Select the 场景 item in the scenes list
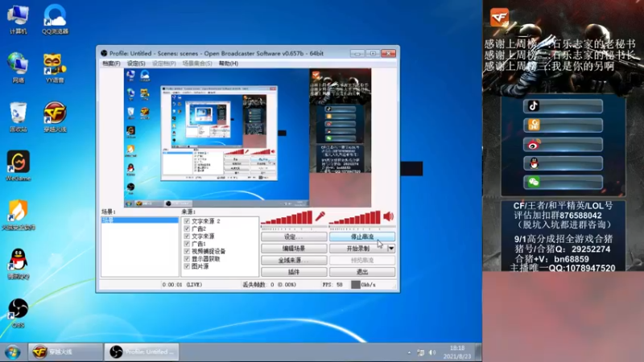The height and width of the screenshot is (362, 644). [139, 220]
